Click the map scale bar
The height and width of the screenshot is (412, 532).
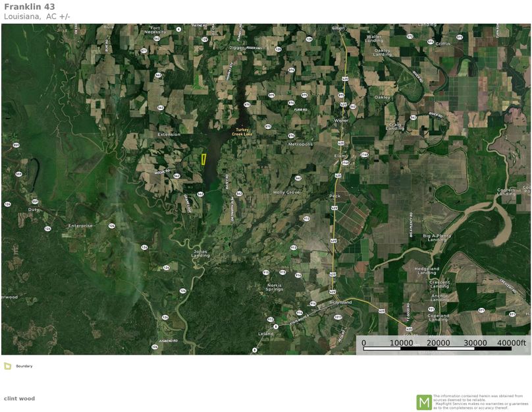[x=437, y=349]
